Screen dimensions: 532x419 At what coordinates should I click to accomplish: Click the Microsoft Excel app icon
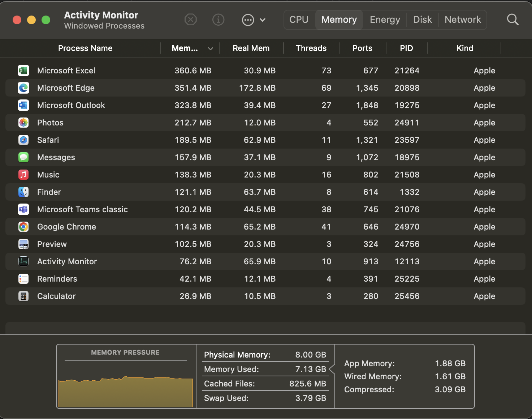coord(23,70)
